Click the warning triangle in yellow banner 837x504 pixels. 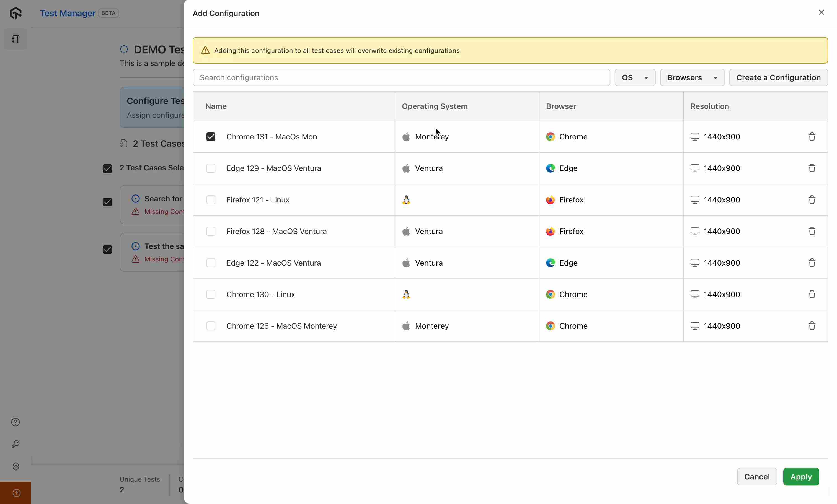click(x=205, y=50)
